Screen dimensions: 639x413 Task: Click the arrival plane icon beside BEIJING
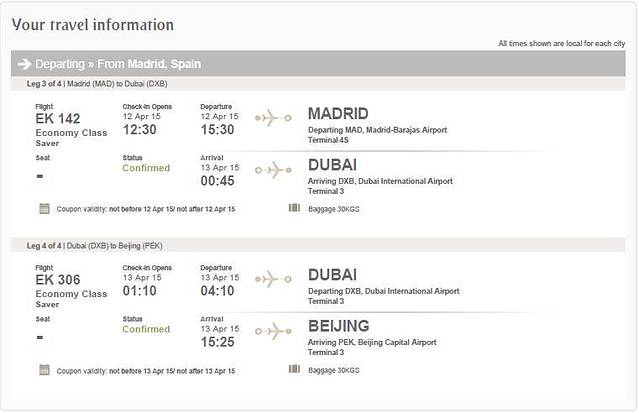[272, 331]
